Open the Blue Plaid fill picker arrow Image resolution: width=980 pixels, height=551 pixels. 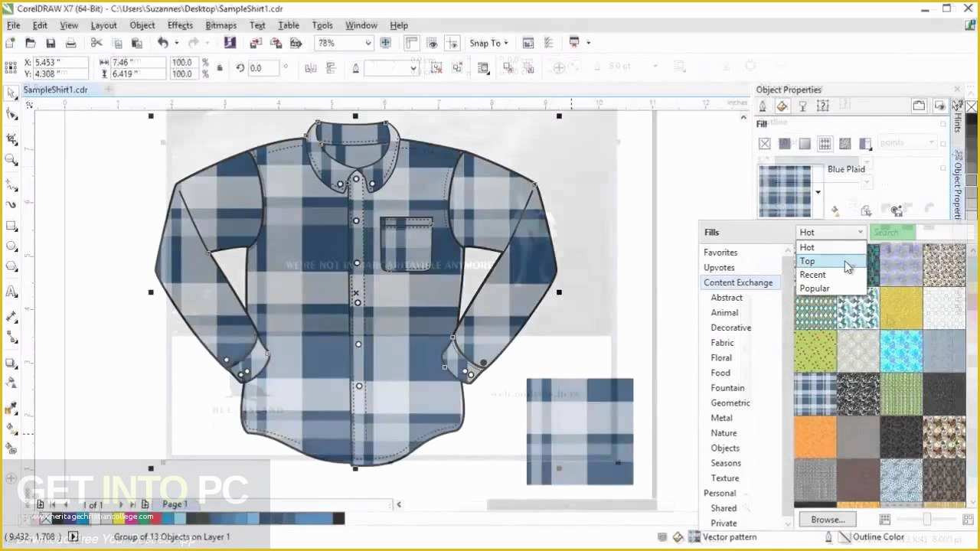click(x=818, y=192)
